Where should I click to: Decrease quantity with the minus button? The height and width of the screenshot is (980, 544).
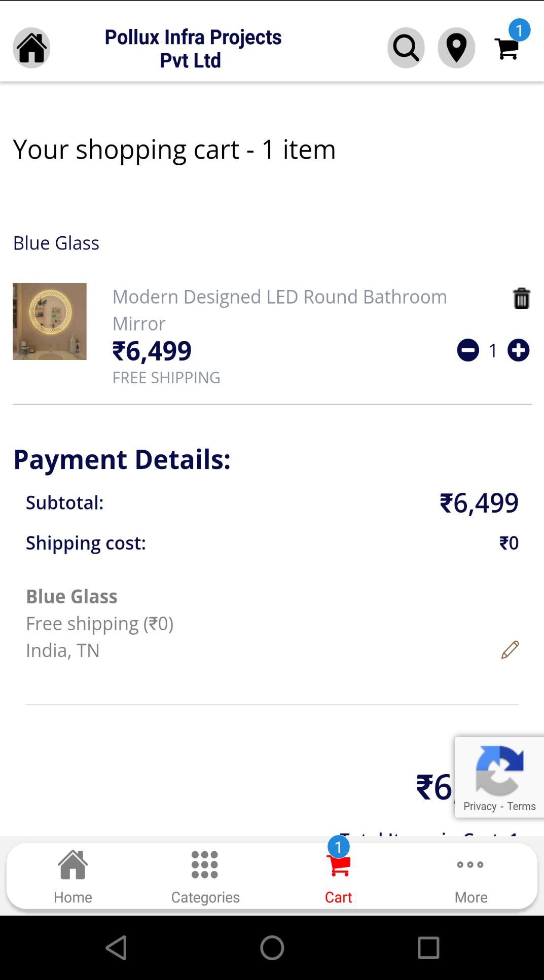pos(468,350)
